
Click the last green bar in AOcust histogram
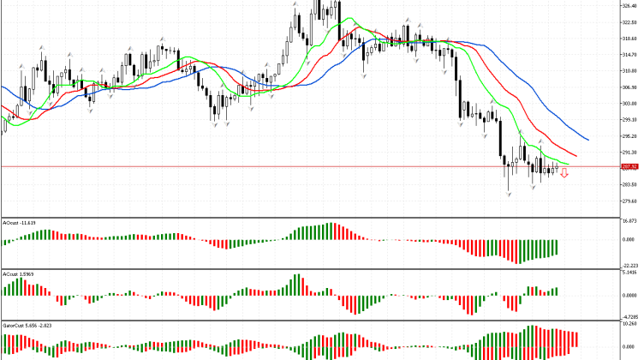click(x=557, y=247)
